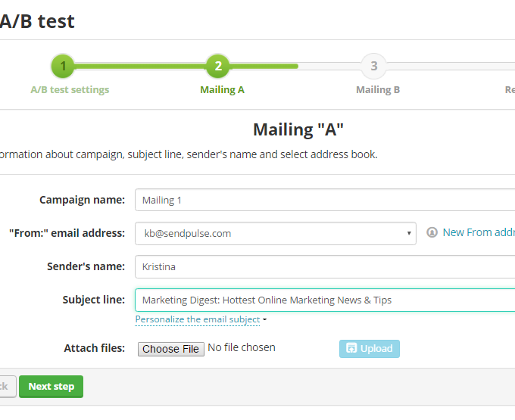Click the No file chosen text
The image size is (515, 420).
tap(242, 348)
